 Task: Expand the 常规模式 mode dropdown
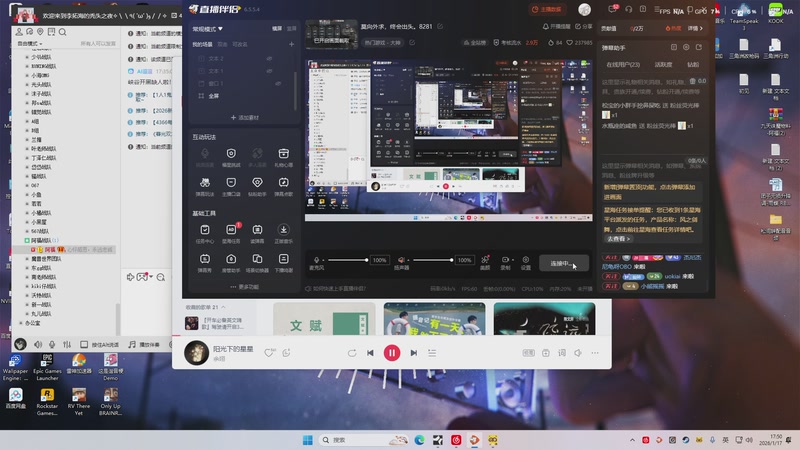208,29
